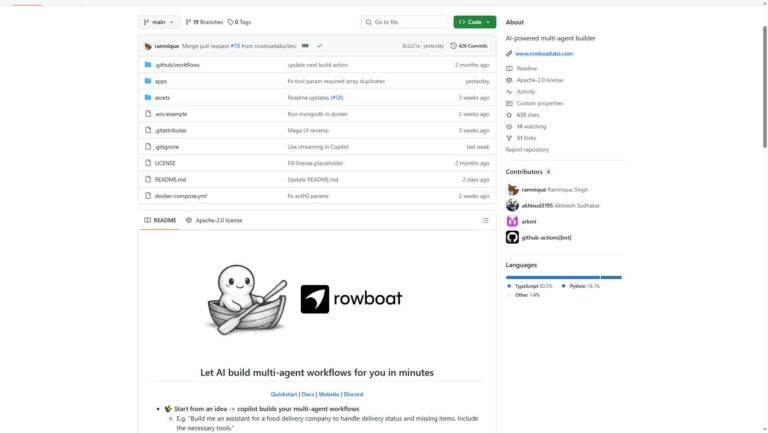Open commit 'Mega UI revamp'
Viewport: 768px width, 433px height.
(308, 130)
